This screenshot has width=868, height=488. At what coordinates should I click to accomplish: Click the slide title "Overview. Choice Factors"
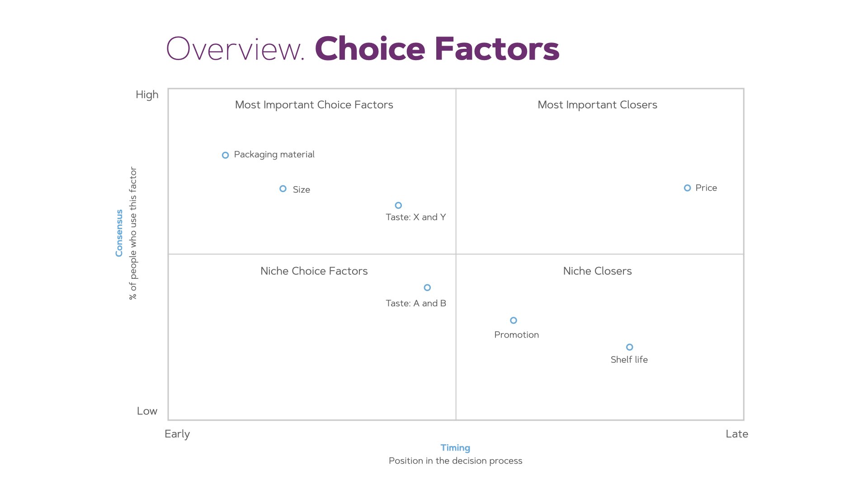click(x=363, y=49)
